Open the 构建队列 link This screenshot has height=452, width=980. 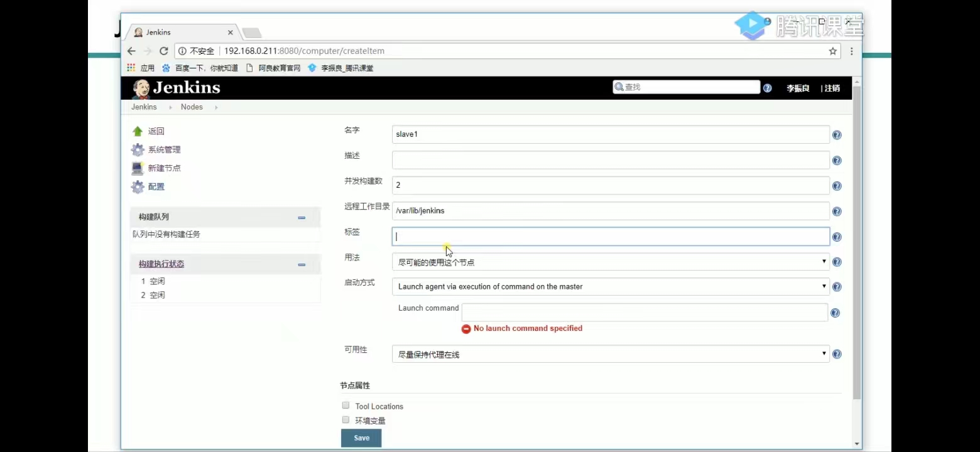(154, 217)
